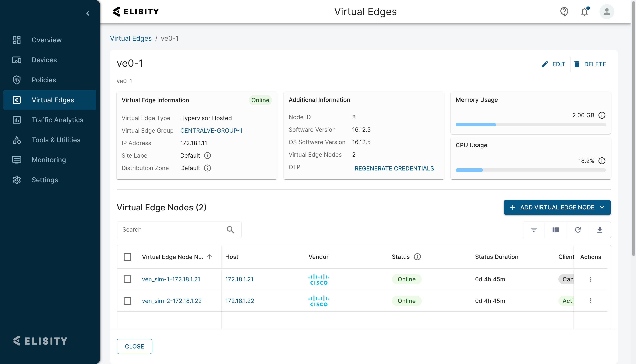This screenshot has height=364, width=636.
Task: Show the Memory Usage info icon
Action: tap(602, 115)
